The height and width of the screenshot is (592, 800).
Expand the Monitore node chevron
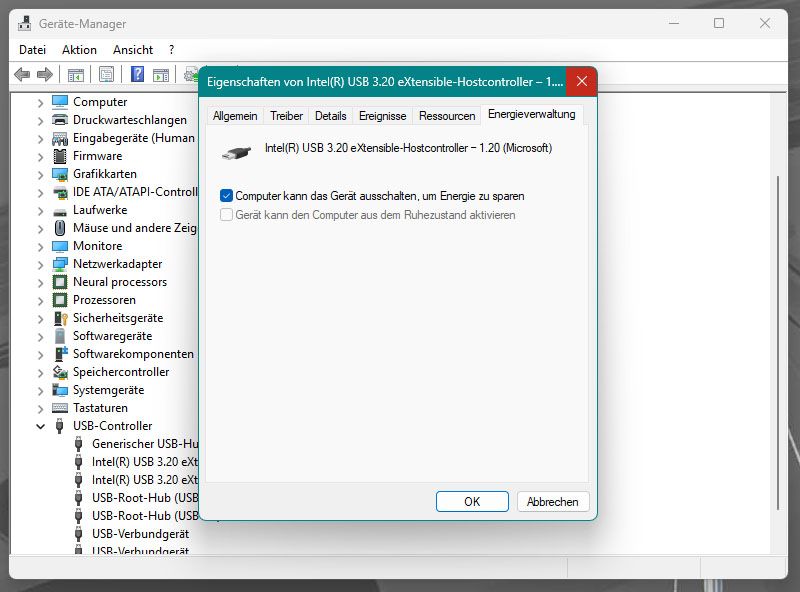[40, 246]
